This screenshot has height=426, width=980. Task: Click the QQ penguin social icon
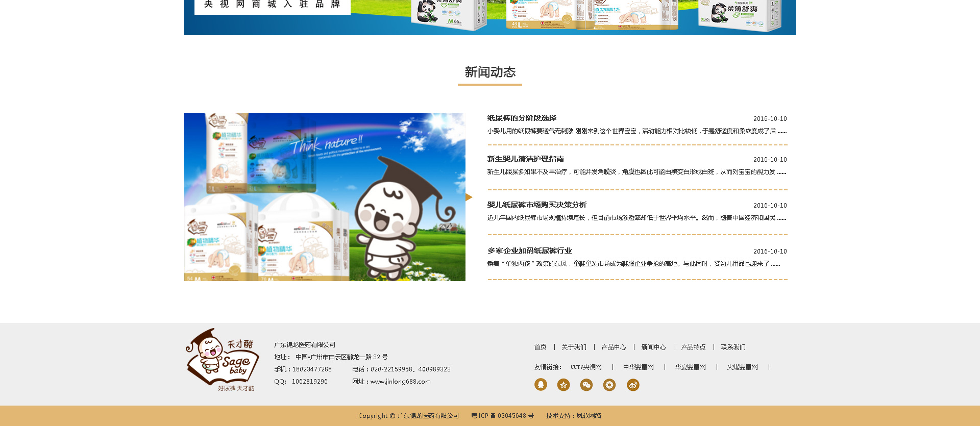[541, 385]
